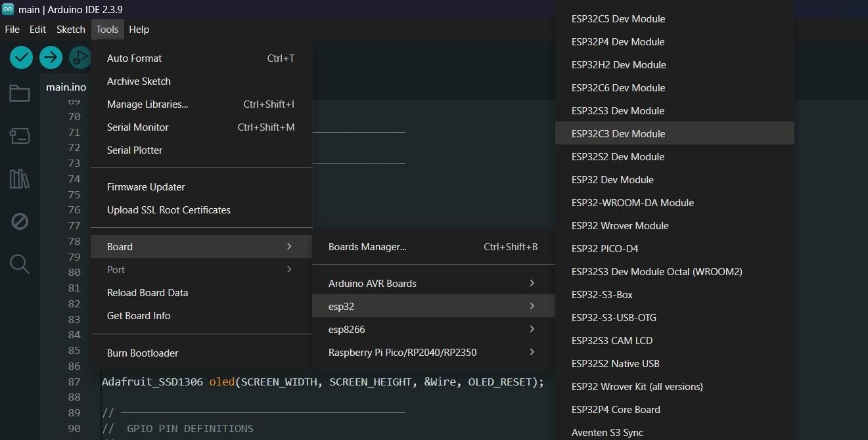Screen dimensions: 868x440
Task: Select ESP32C5 Dev Module board
Action: (x=675, y=19)
